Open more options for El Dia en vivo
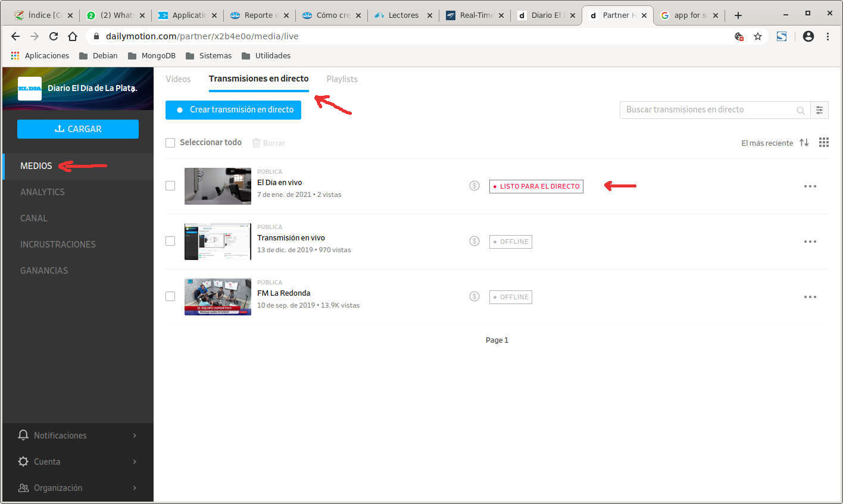This screenshot has height=504, width=843. 810,186
